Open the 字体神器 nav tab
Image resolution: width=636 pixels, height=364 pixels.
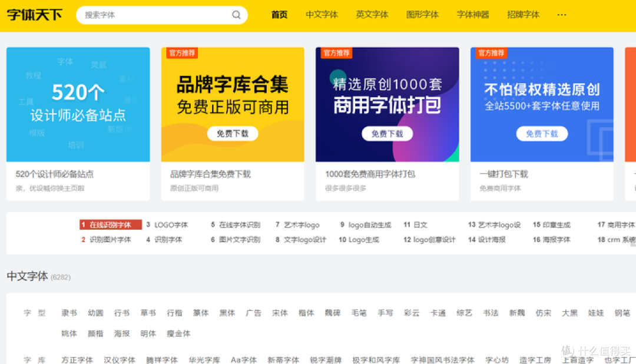472,15
